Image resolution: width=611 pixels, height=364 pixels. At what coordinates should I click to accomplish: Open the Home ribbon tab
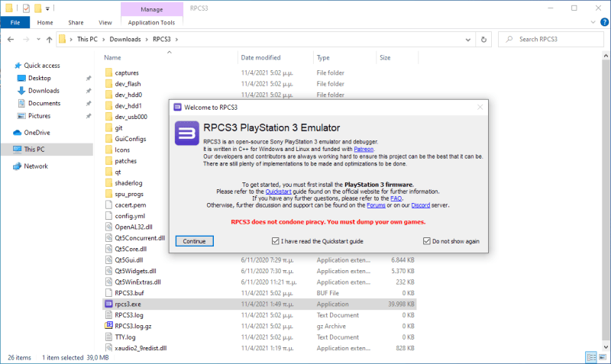coord(45,23)
